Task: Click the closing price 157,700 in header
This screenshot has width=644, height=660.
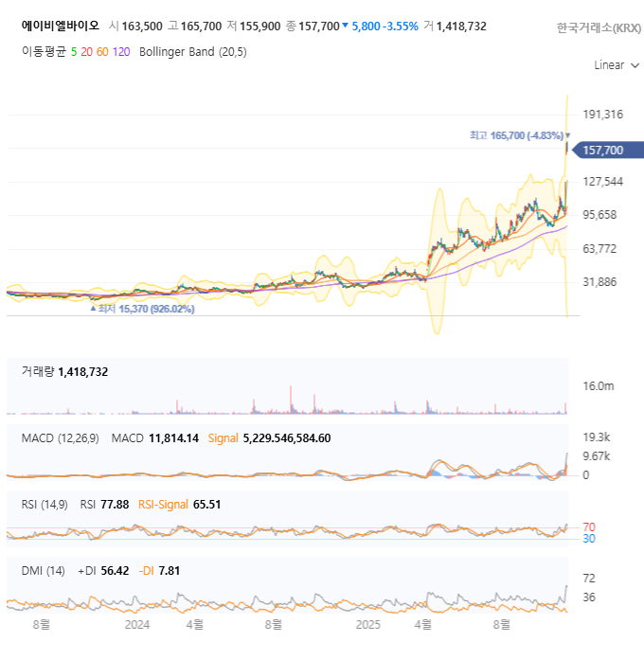Action: pos(318,27)
